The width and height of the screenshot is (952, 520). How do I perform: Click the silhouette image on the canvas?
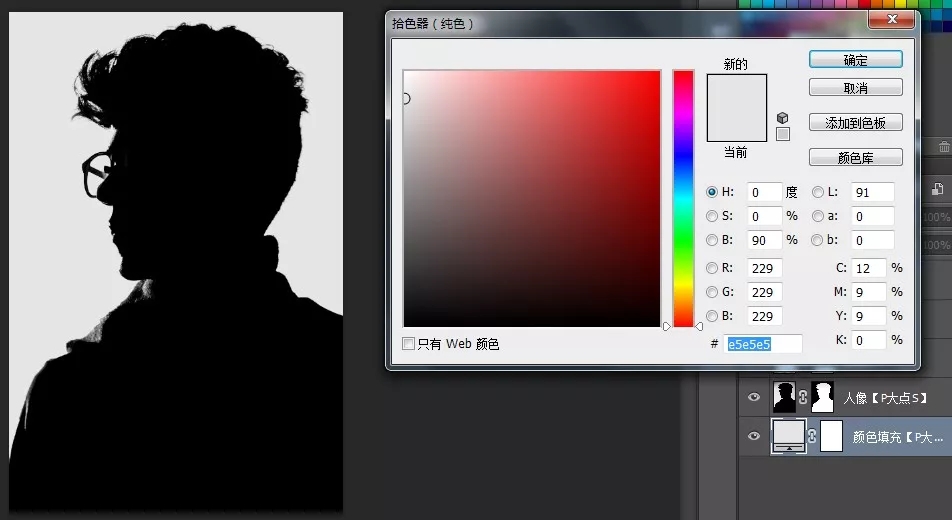click(x=176, y=261)
